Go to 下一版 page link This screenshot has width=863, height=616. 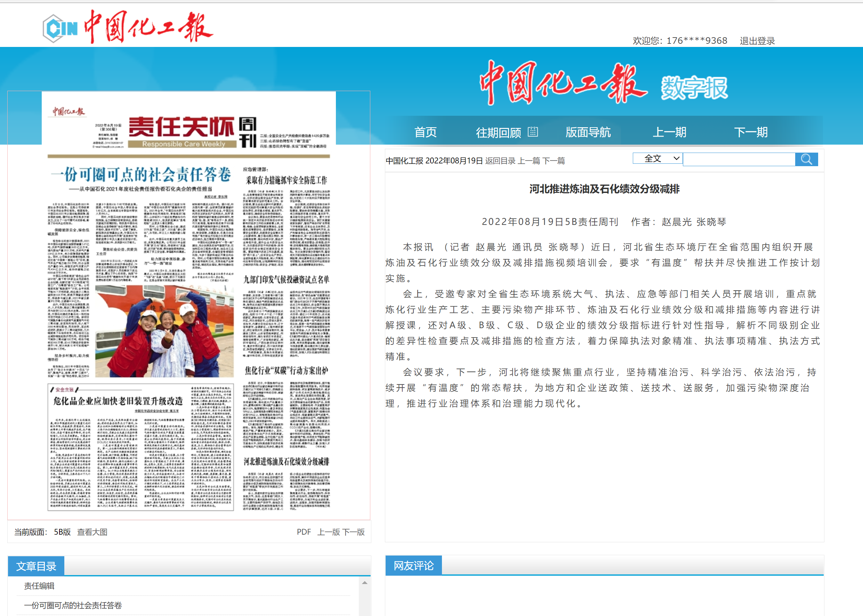pyautogui.click(x=353, y=532)
